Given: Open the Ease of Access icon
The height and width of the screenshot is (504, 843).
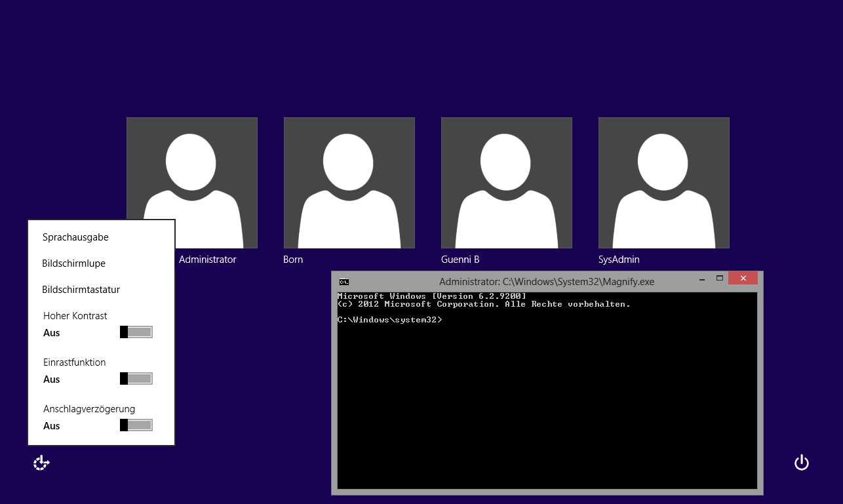Looking at the screenshot, I should click(x=41, y=463).
